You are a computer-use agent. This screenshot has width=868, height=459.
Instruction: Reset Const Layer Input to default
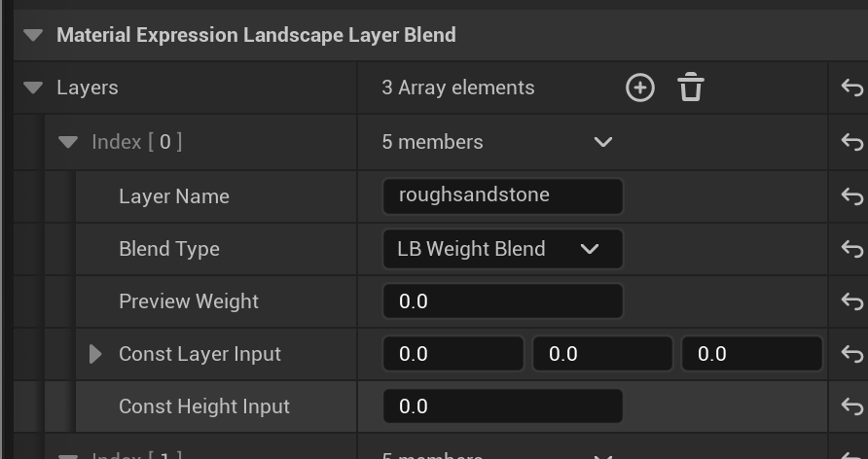[851, 354]
